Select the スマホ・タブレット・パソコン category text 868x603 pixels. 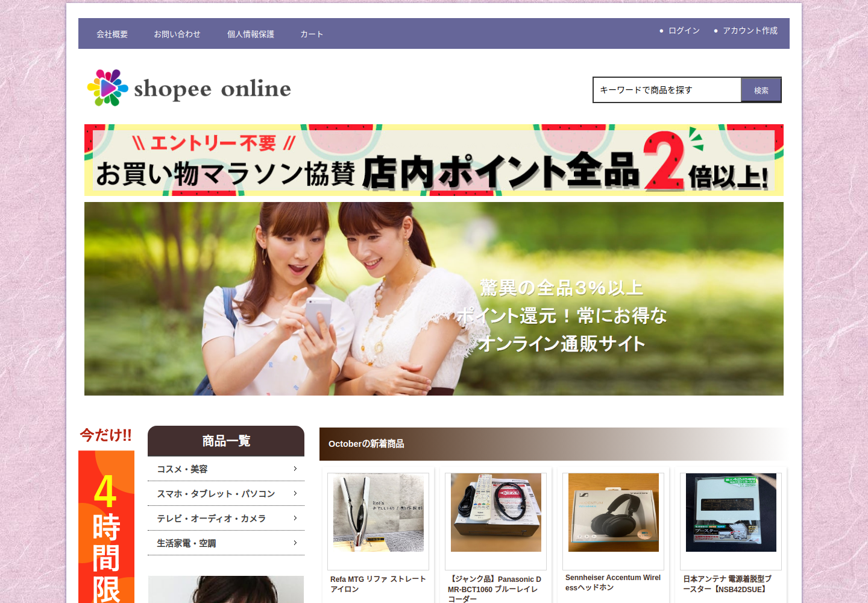216,494
